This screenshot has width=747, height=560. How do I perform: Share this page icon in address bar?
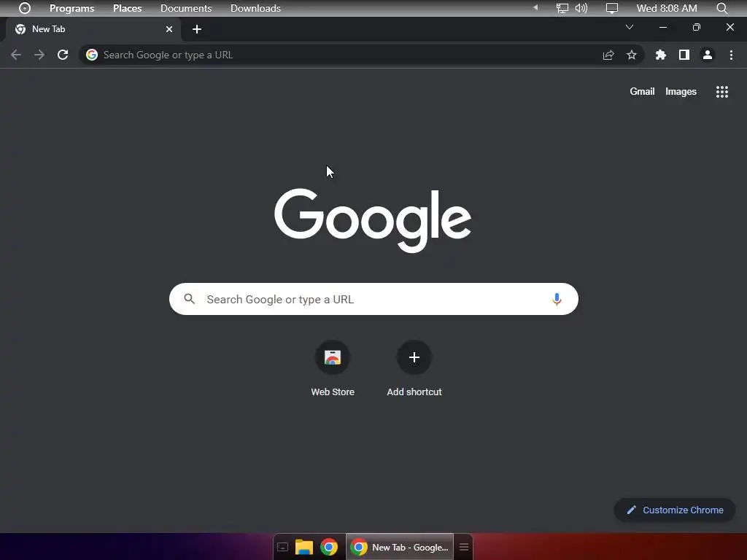(608, 55)
